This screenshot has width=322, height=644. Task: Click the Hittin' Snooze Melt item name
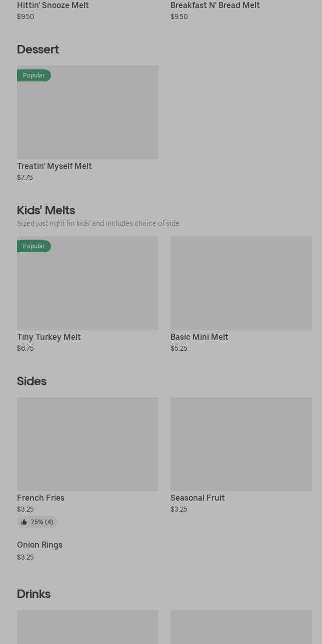tap(53, 5)
